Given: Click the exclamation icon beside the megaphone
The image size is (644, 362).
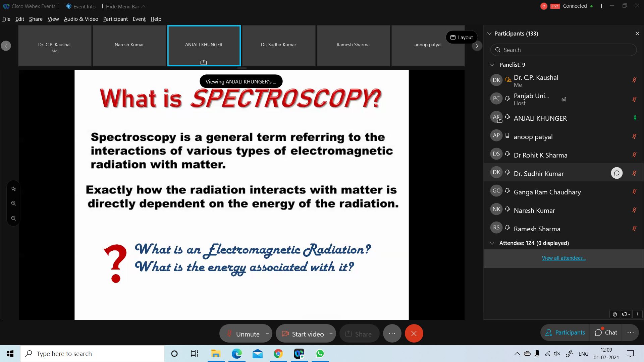Looking at the screenshot, I should (637, 314).
